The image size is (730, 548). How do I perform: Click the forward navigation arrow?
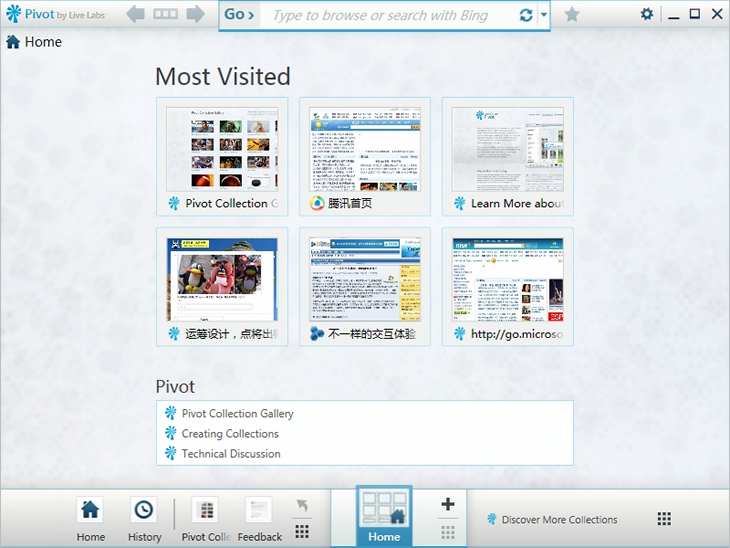[x=195, y=14]
